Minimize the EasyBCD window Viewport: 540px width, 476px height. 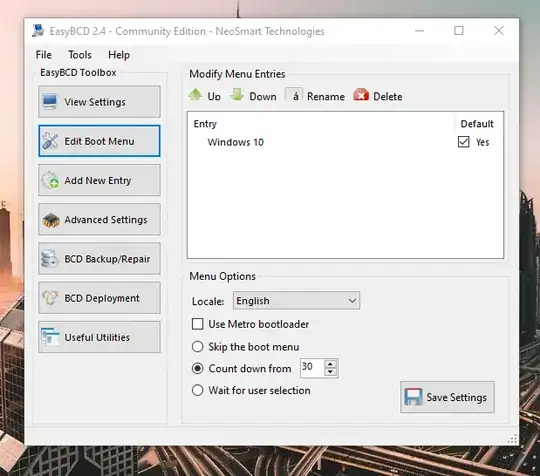[x=419, y=31]
